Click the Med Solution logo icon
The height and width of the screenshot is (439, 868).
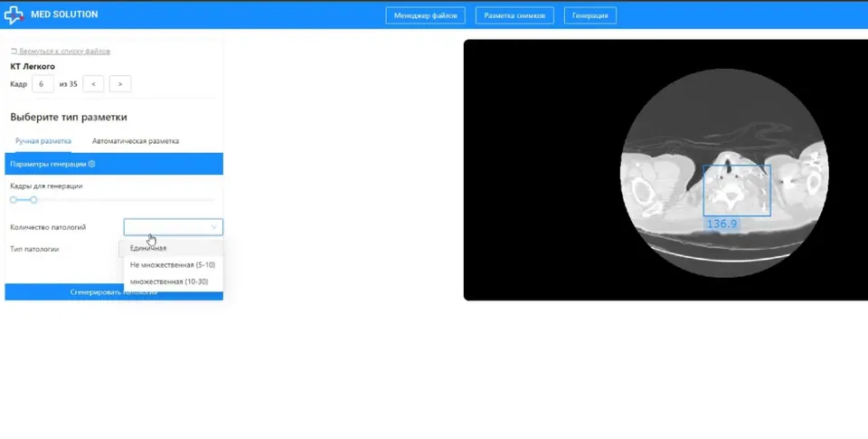point(14,15)
